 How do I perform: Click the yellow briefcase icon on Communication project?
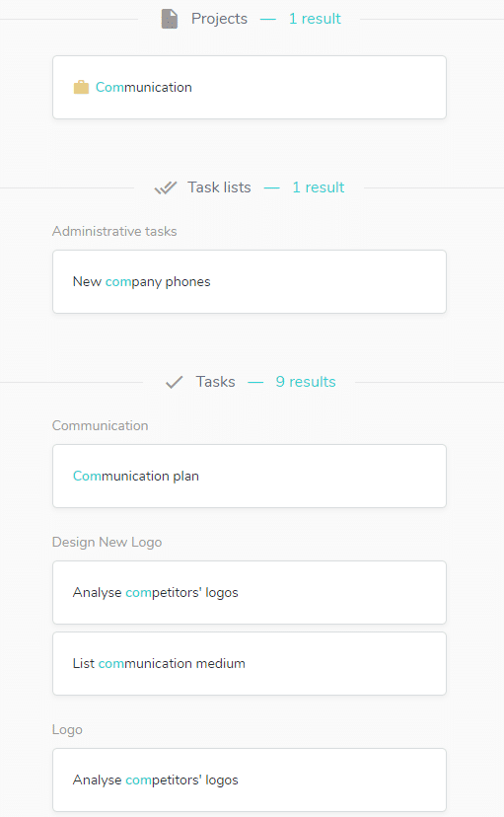coord(81,87)
